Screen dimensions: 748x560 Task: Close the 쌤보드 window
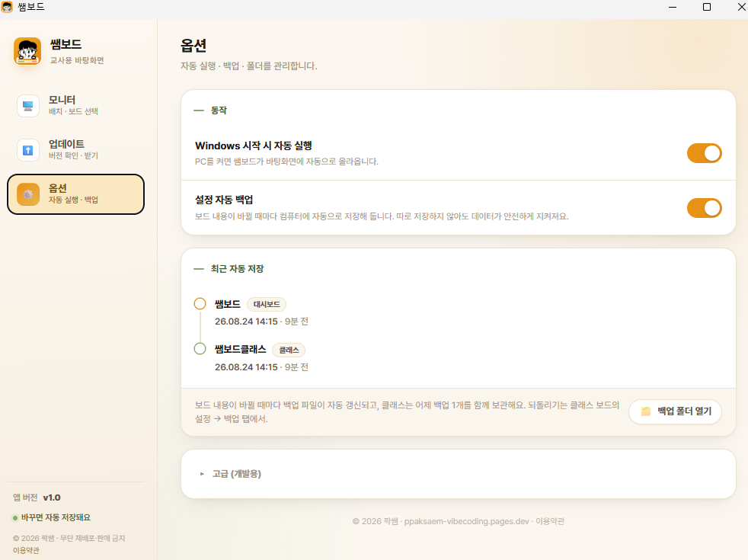741,7
